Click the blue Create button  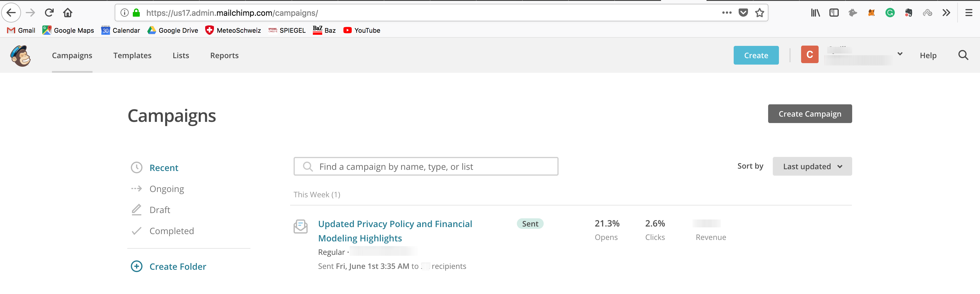tap(756, 56)
